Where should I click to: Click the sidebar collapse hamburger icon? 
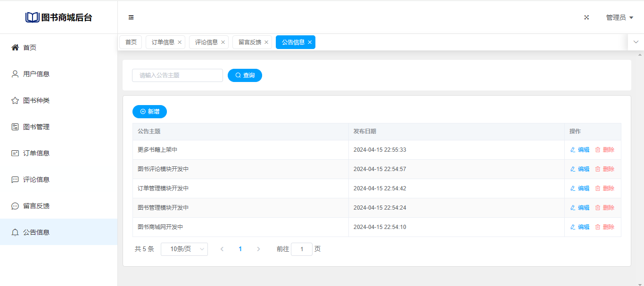click(131, 17)
